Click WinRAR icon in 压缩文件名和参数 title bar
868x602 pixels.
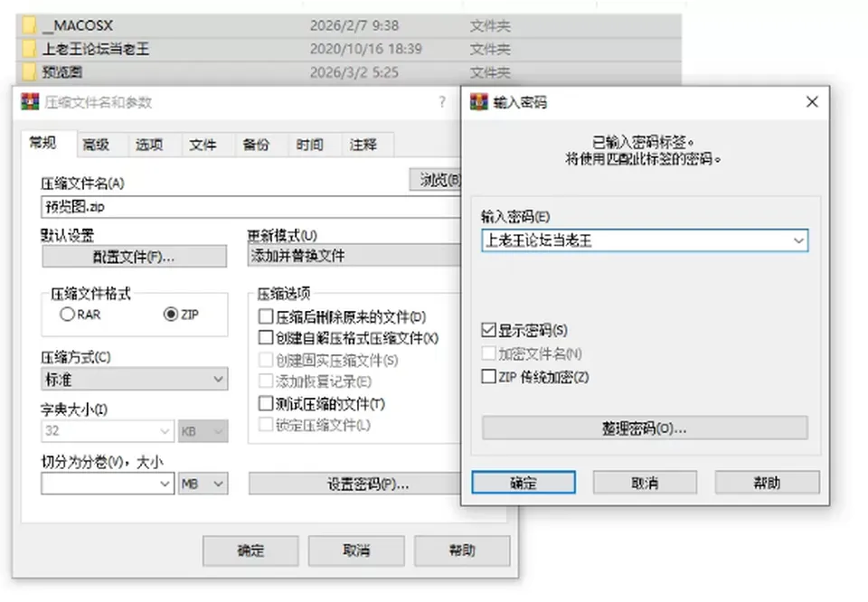coord(30,102)
